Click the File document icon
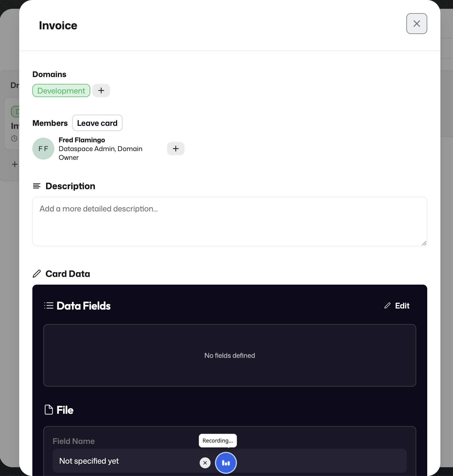 coord(49,410)
